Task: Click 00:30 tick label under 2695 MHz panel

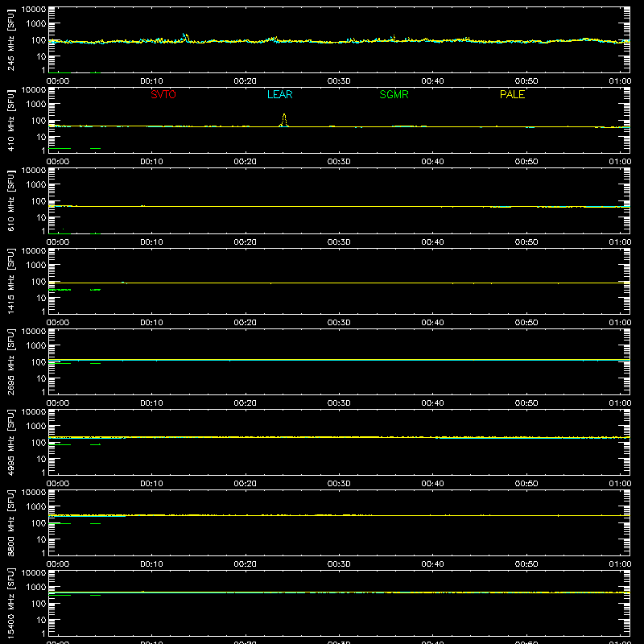Action: [x=339, y=403]
